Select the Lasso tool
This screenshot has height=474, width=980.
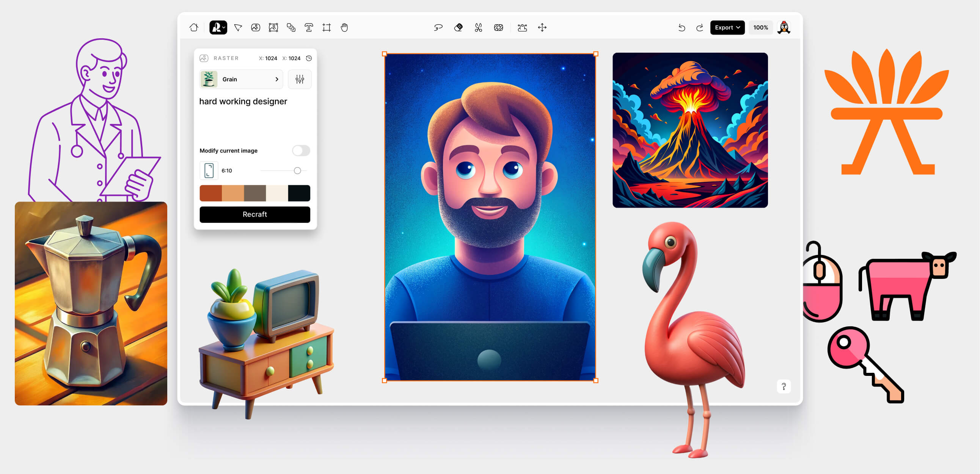tap(438, 27)
